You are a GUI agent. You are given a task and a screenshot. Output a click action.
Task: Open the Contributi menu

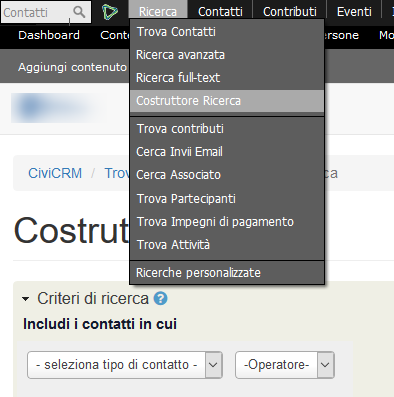click(x=290, y=12)
